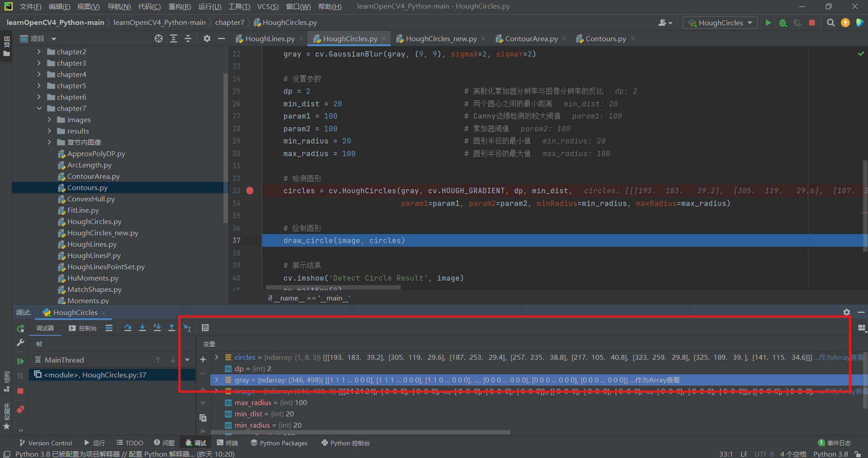Image resolution: width=868 pixels, height=458 pixels.
Task: Step into the current function call
Action: point(142,328)
